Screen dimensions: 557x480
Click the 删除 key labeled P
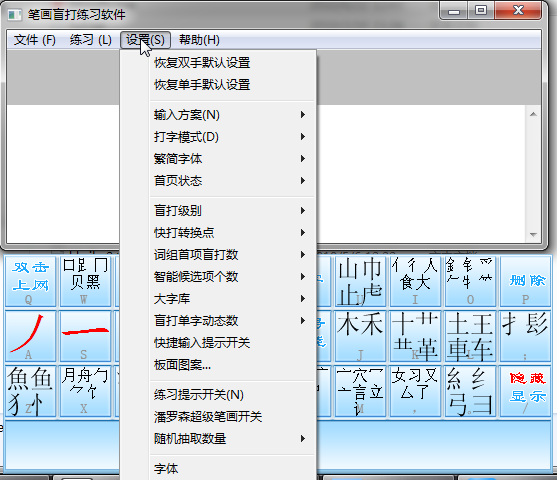525,281
